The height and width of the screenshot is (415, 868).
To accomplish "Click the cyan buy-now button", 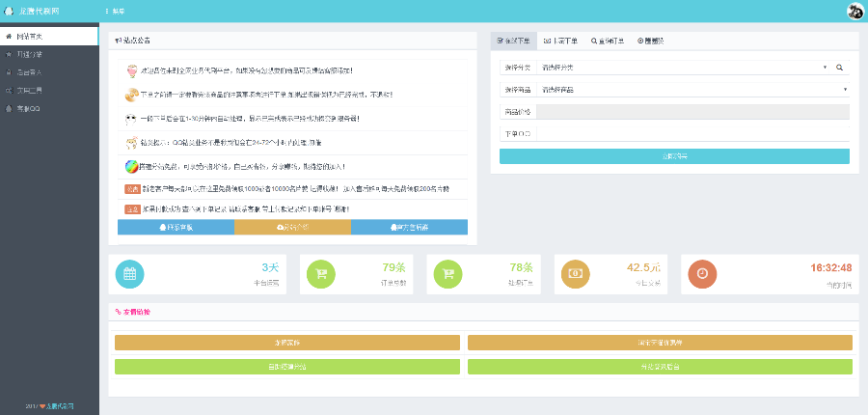I will tap(674, 156).
